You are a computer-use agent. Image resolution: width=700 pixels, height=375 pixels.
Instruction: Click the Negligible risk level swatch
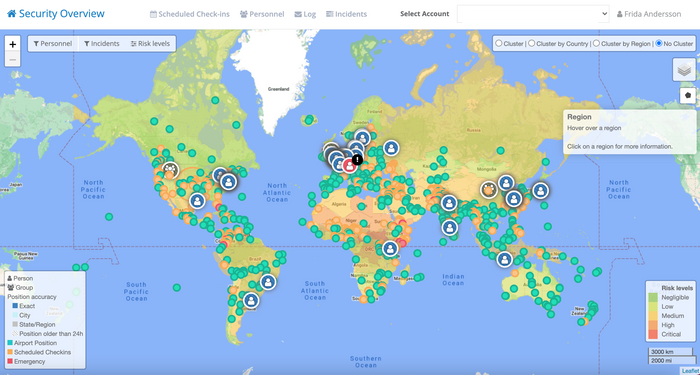(653, 297)
